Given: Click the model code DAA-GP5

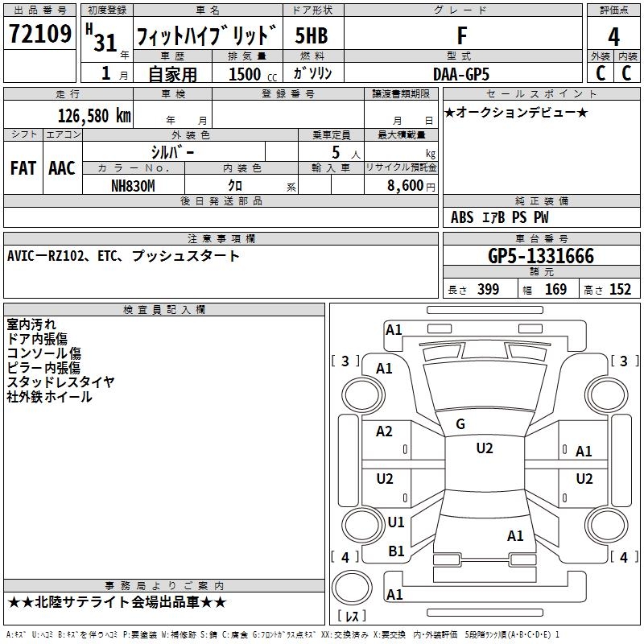Looking at the screenshot, I should coord(460,73).
